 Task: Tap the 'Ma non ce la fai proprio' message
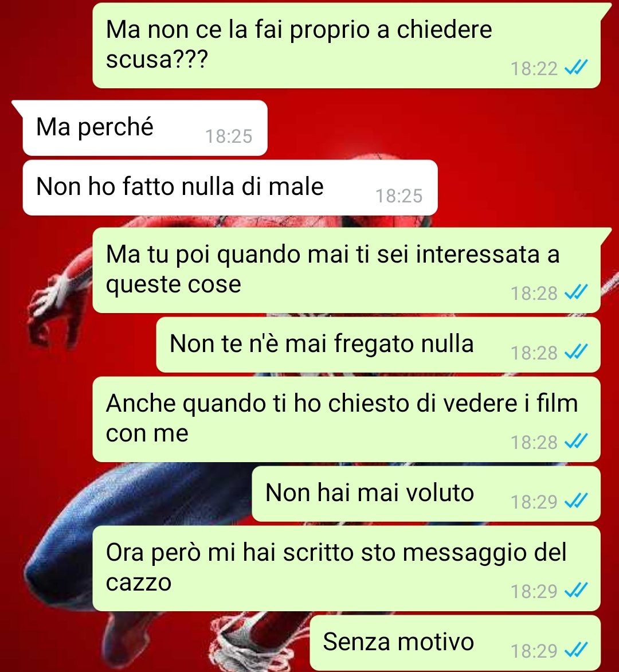point(347,45)
